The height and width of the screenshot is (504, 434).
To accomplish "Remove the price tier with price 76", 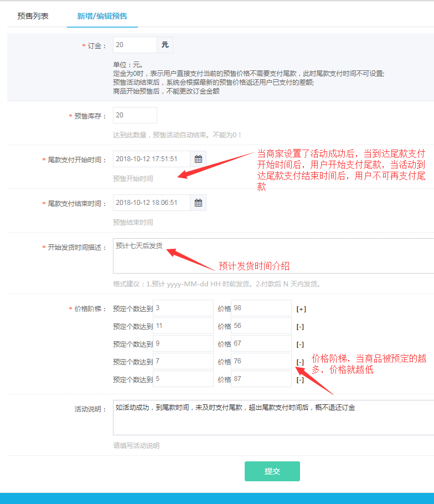I will [x=300, y=362].
